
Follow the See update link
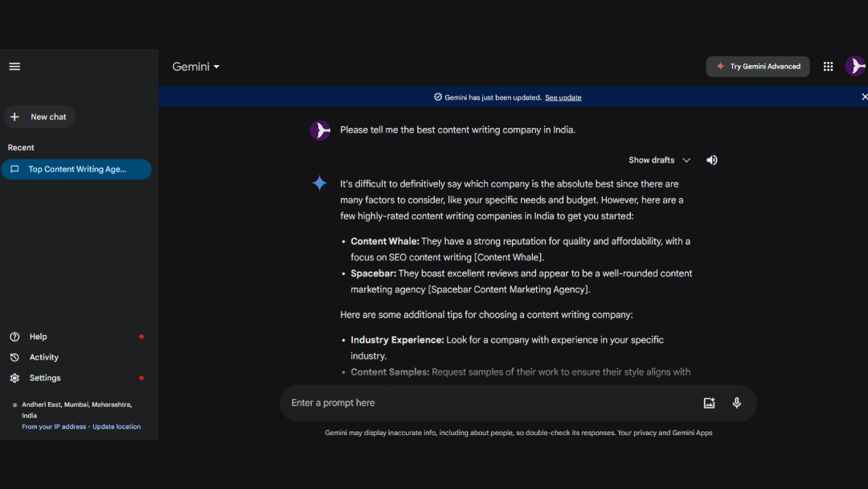[x=563, y=97]
